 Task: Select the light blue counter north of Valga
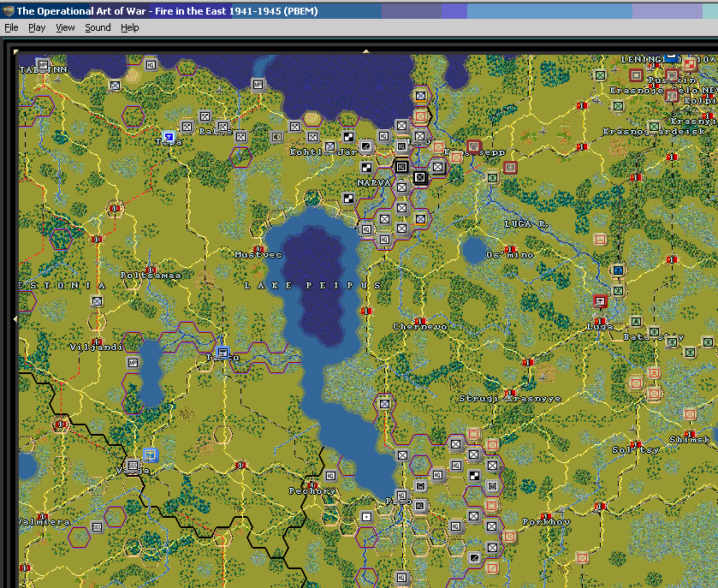click(151, 454)
